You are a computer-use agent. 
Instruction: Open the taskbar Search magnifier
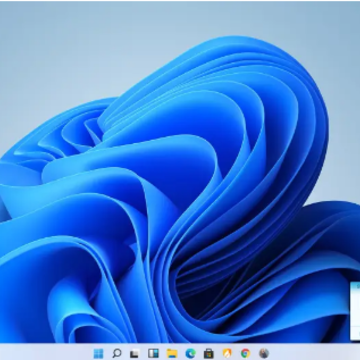pos(117,353)
